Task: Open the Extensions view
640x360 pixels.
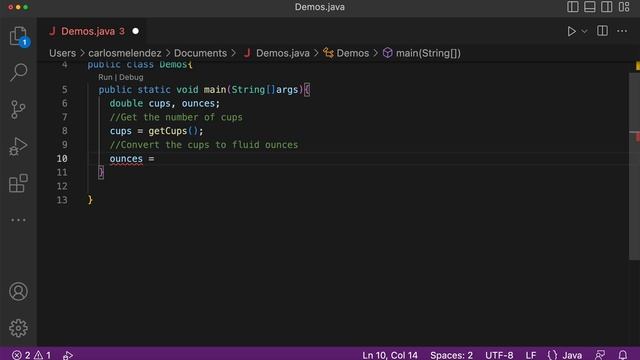Action: tap(18, 183)
